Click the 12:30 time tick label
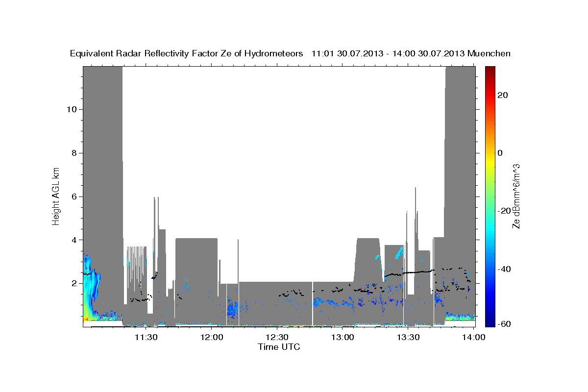588x392 pixels. click(x=277, y=337)
